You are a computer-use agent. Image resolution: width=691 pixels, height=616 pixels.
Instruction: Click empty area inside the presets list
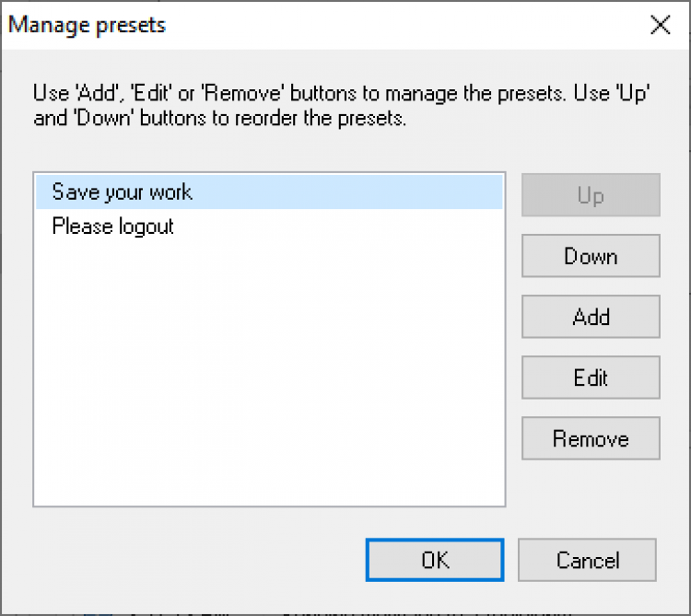coord(267,387)
